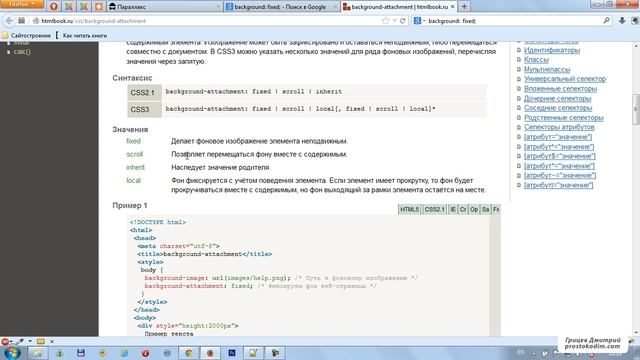Open the Мультиклассы link
Image resolution: width=640 pixels, height=360 pixels.
click(x=547, y=69)
